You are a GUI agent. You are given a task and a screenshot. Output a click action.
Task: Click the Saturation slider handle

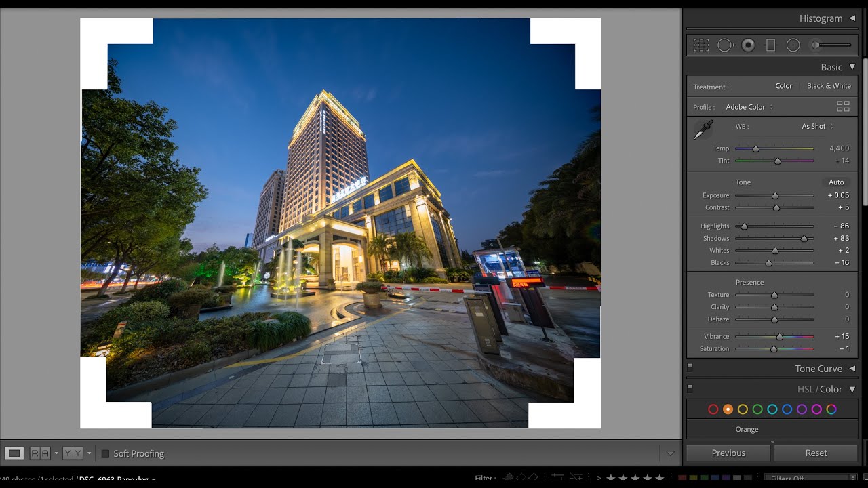(x=774, y=349)
